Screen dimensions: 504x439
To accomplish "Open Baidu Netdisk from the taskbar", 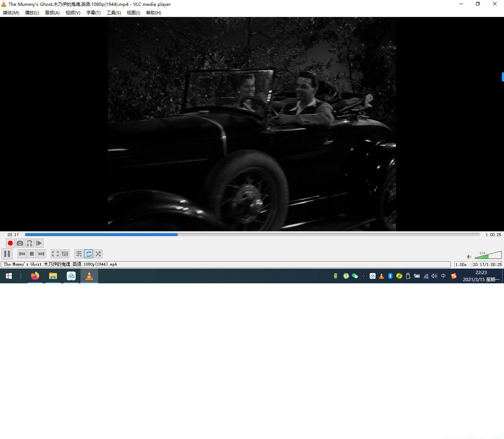I will click(x=71, y=276).
